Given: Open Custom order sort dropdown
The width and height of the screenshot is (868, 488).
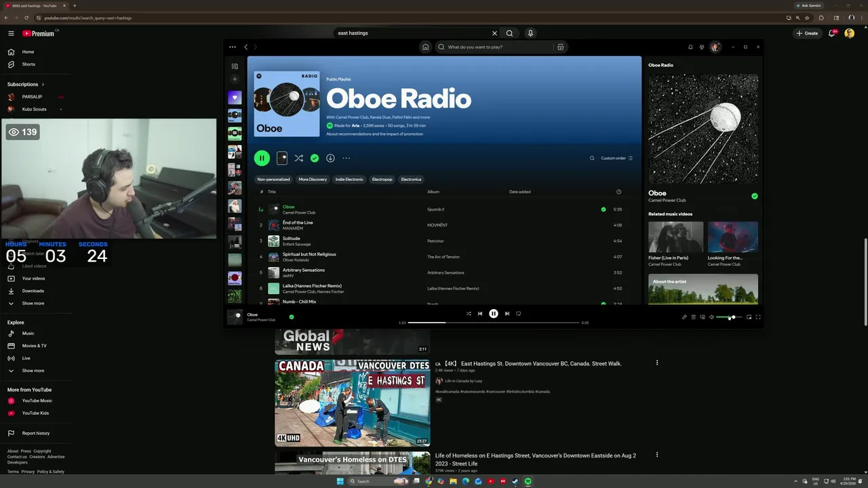Looking at the screenshot, I should (616, 158).
